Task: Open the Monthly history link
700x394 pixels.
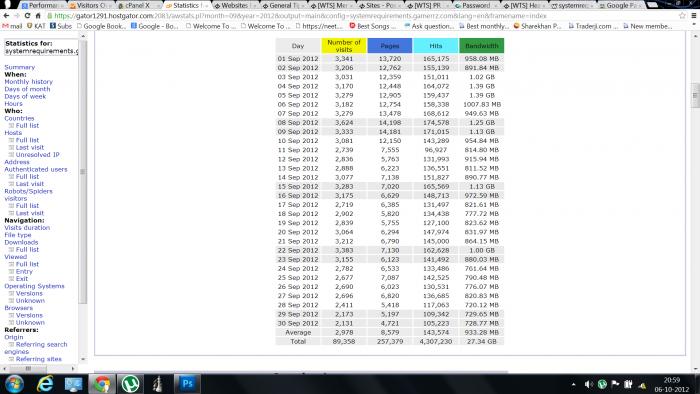Action: 29,82
